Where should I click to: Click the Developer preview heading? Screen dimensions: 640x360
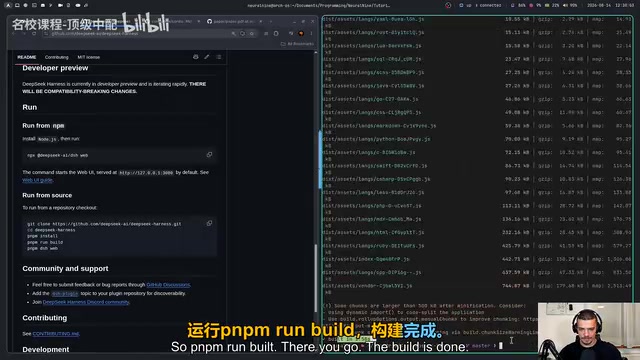click(55, 68)
